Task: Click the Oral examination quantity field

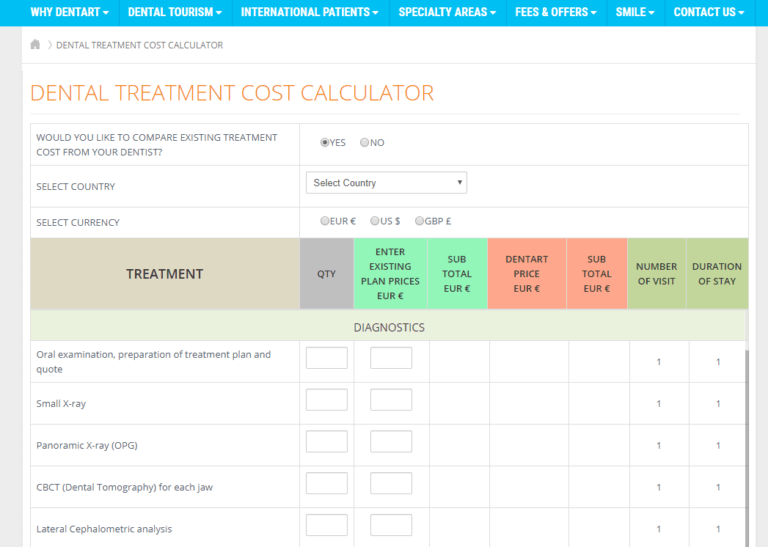Action: pos(326,358)
